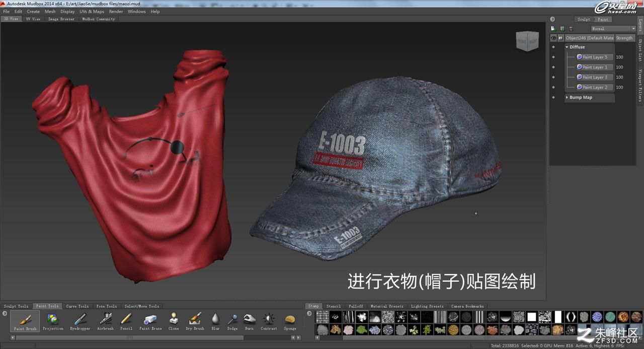644x349 pixels.
Task: Switch to the UV View tab
Action: [x=33, y=19]
